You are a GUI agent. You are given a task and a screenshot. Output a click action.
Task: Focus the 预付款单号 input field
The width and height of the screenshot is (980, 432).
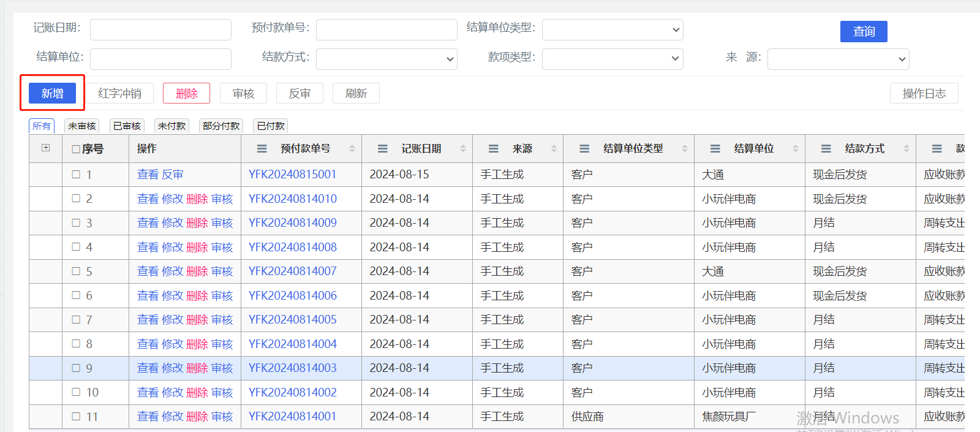click(x=386, y=29)
